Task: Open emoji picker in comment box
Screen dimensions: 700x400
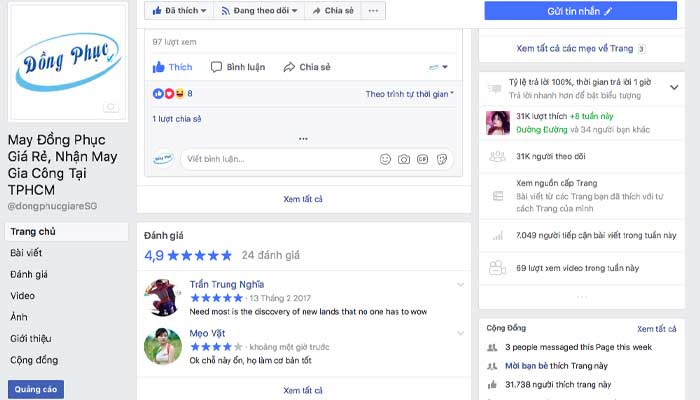Action: (385, 159)
